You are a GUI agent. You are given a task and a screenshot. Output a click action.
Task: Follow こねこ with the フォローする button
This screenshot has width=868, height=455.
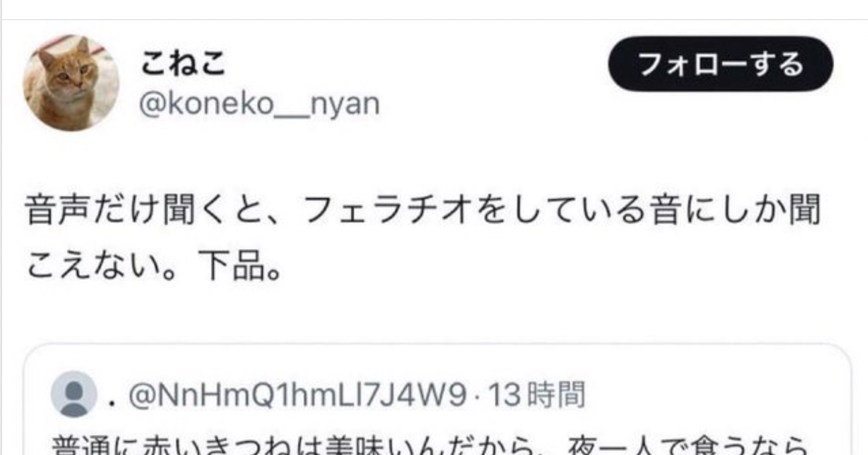721,64
